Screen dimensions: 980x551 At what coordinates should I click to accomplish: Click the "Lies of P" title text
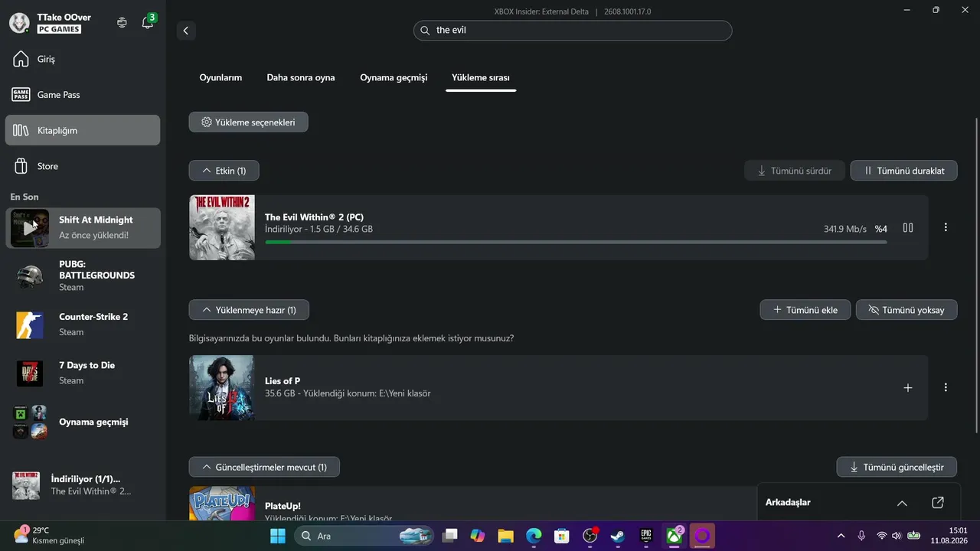pyautogui.click(x=283, y=381)
